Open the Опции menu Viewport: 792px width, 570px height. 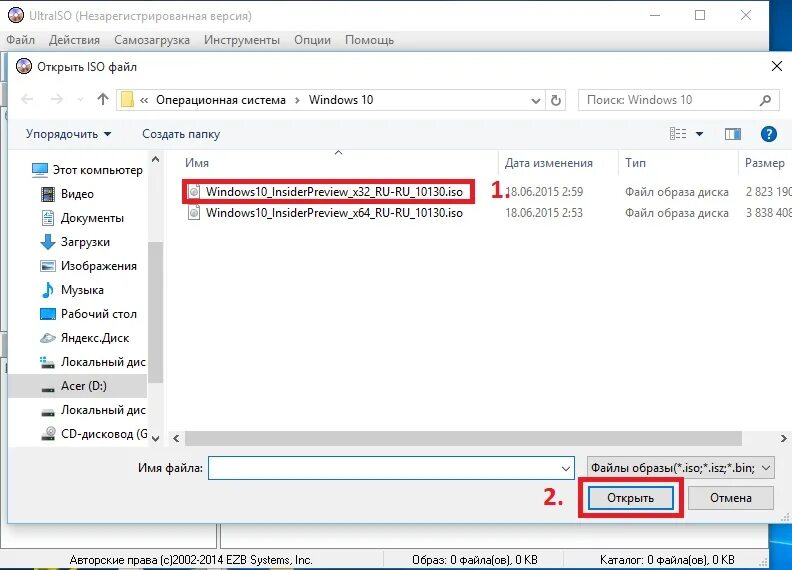coord(312,40)
